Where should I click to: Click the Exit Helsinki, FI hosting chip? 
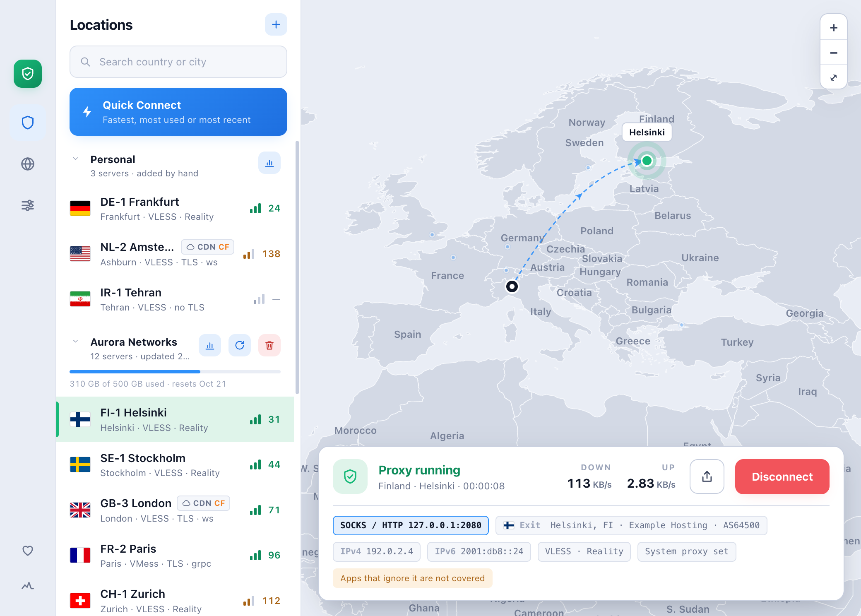[631, 525]
